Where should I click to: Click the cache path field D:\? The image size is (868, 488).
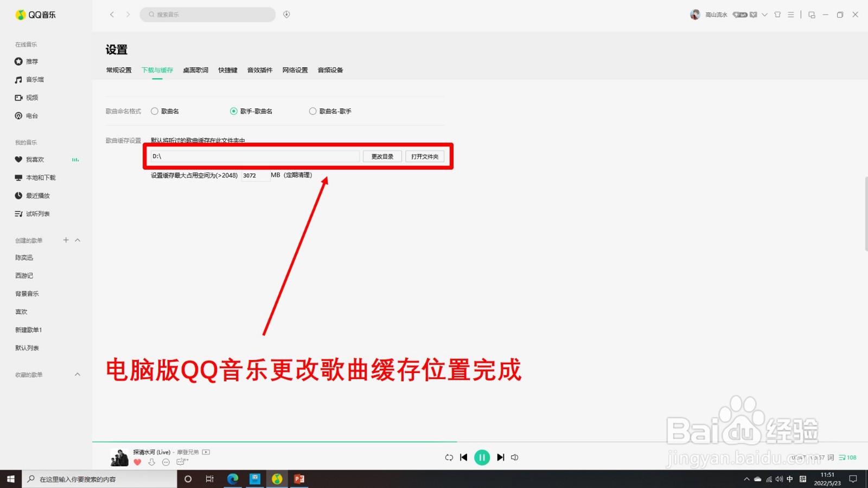(x=255, y=156)
